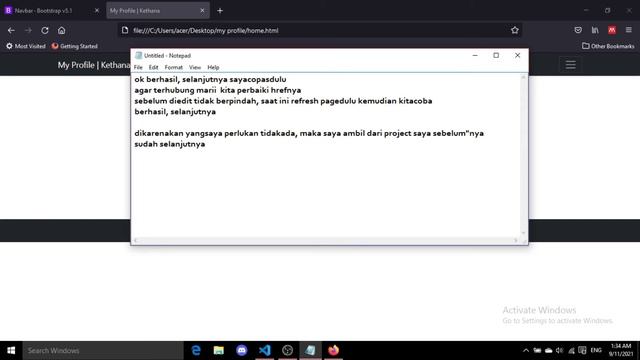This screenshot has width=640, height=360.
Task: Click text line 'berhasil, selanjutnya' in Notepad
Action: (175, 112)
